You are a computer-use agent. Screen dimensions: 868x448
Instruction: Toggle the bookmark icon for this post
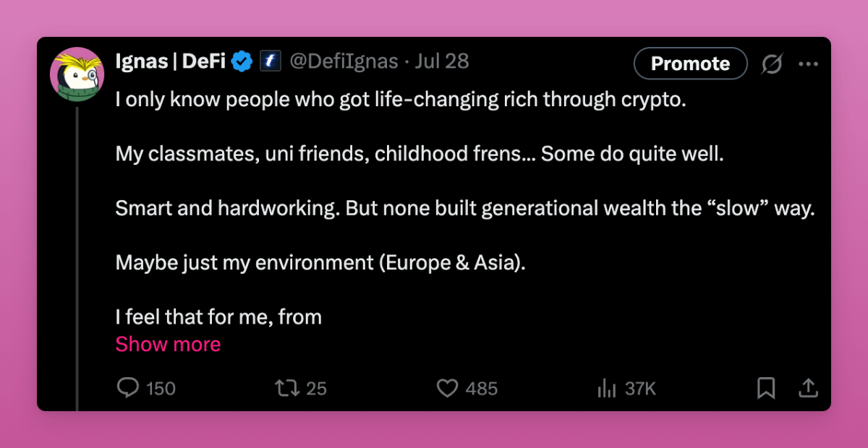(x=766, y=388)
